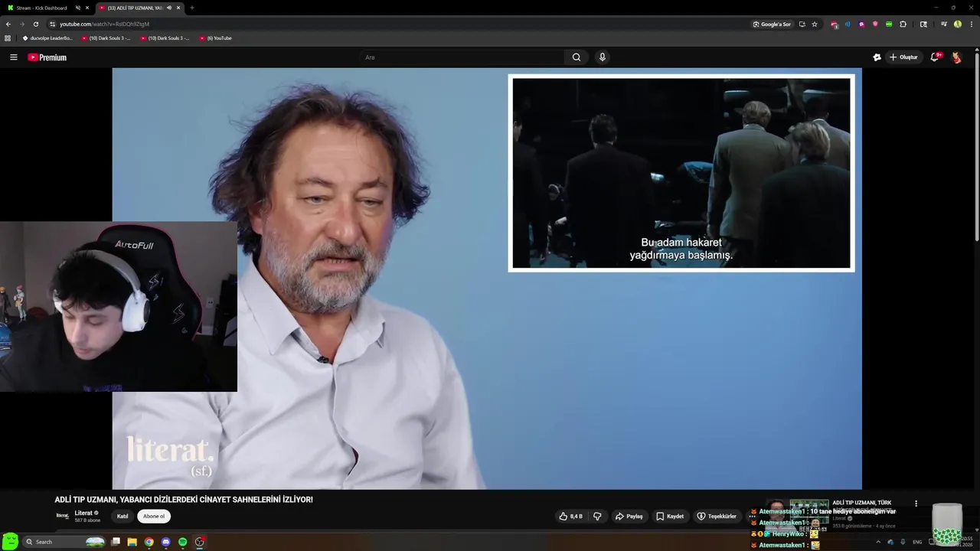Image resolution: width=980 pixels, height=551 pixels.
Task: Open the Chrome three-dot menu
Action: click(x=971, y=24)
